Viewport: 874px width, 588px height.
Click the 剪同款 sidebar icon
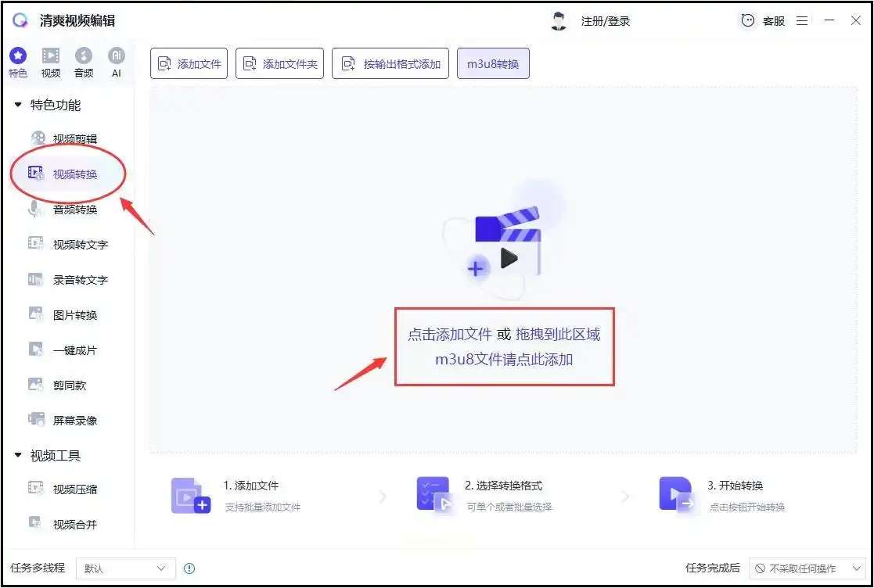36,385
